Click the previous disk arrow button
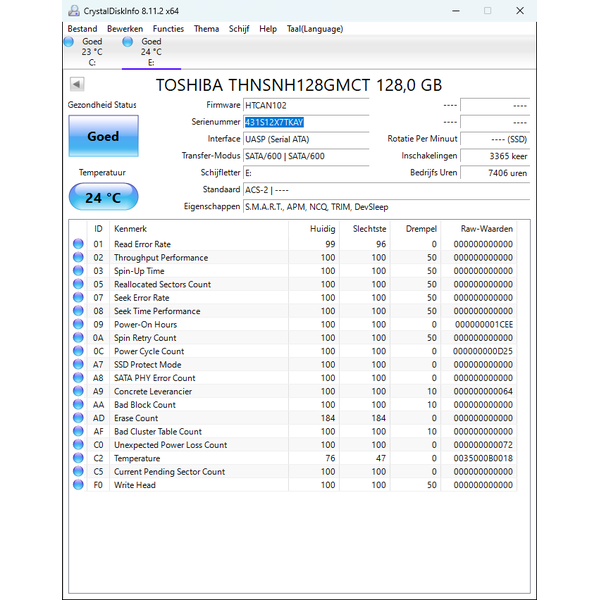Screen dimensions: 600x600 coord(77,84)
